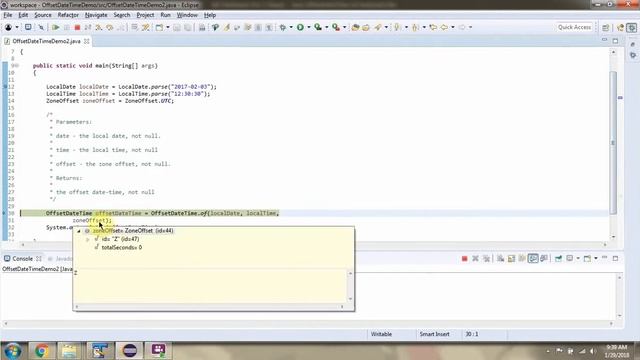Click the Writable status bar entry

tap(382, 334)
